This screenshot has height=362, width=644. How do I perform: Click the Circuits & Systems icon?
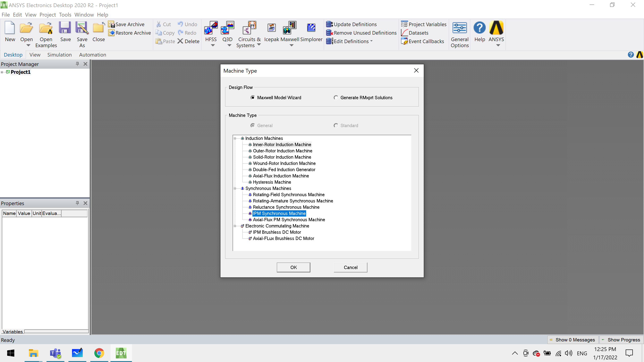[249, 28]
